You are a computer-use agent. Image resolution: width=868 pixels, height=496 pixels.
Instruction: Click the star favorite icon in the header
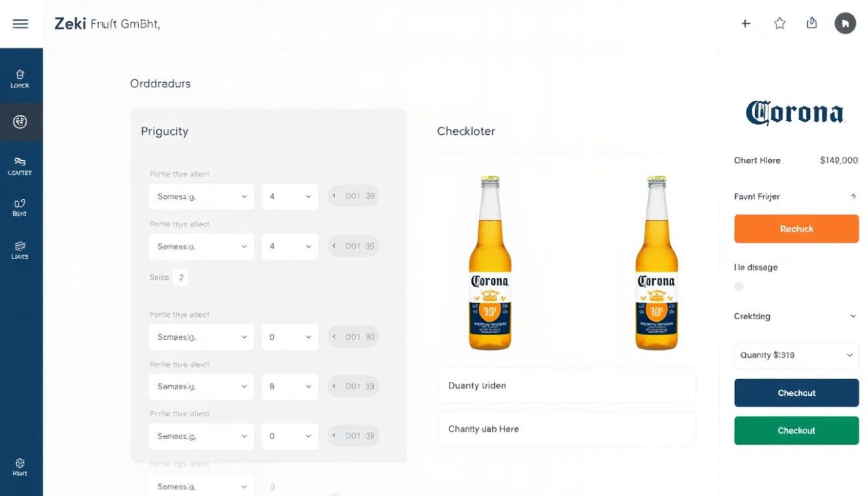pos(779,23)
